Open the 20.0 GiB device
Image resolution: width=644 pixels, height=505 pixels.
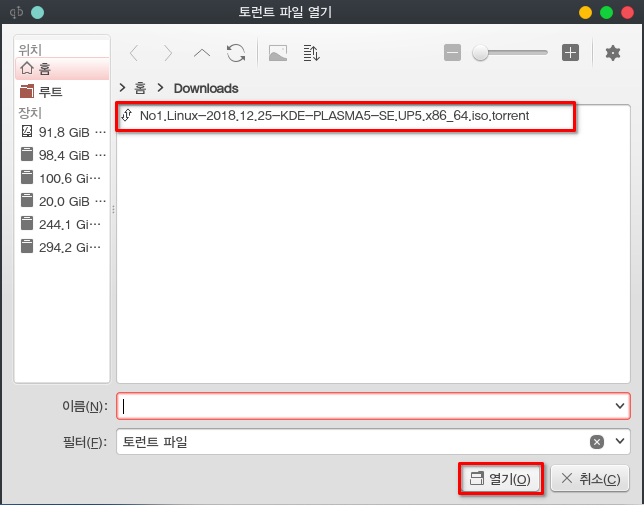[62, 201]
